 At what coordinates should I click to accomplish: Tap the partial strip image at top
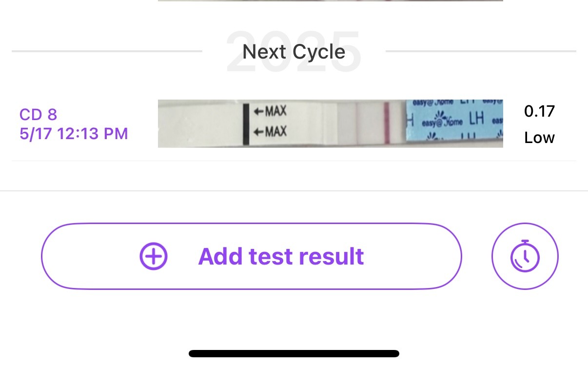click(x=330, y=1)
